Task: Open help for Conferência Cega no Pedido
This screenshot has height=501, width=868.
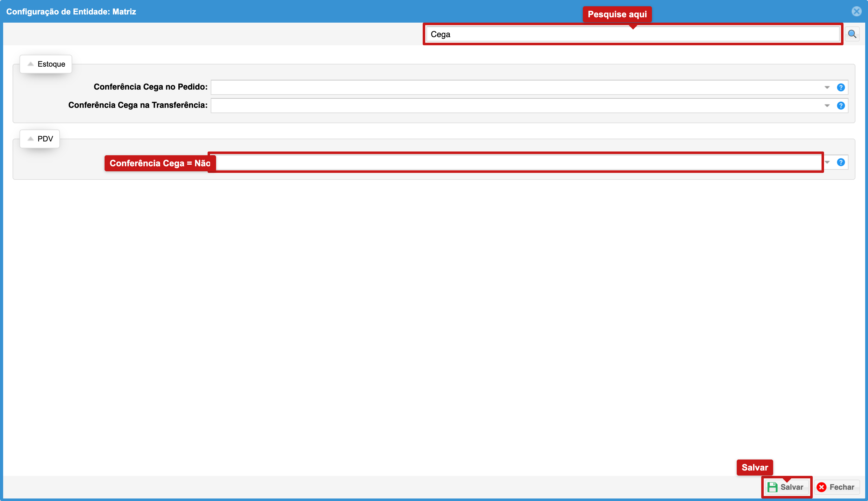Action: [840, 87]
